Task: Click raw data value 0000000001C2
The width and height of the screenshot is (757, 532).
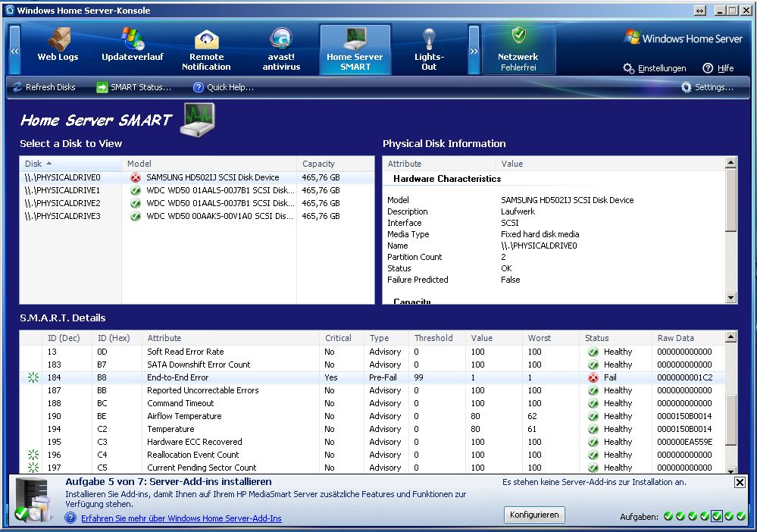Action: [x=684, y=377]
